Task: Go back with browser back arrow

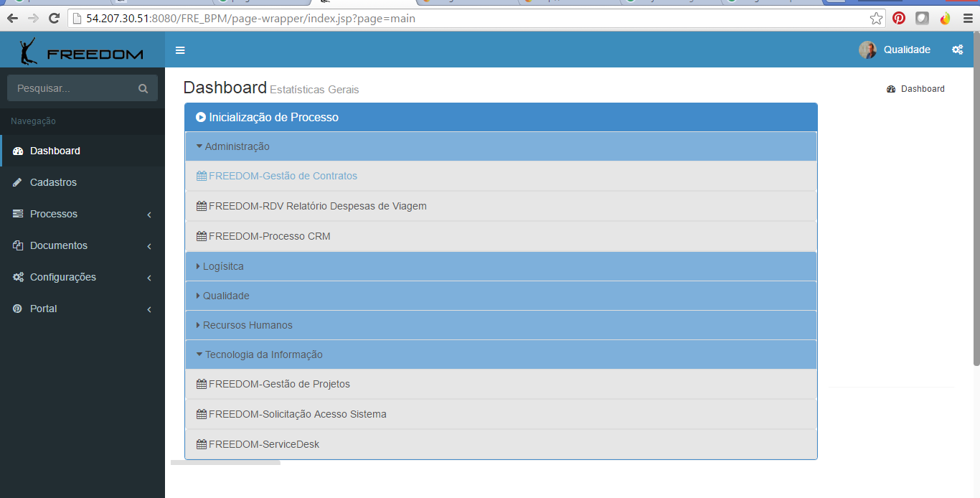Action: pyautogui.click(x=12, y=19)
